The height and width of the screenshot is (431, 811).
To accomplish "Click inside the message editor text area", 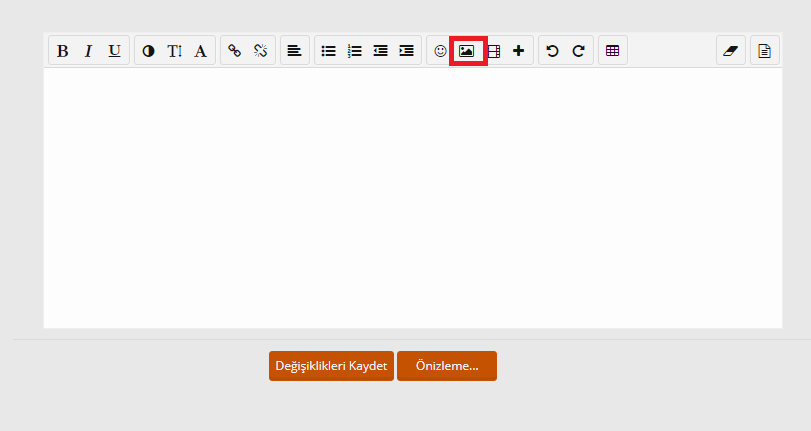I will coord(413,198).
